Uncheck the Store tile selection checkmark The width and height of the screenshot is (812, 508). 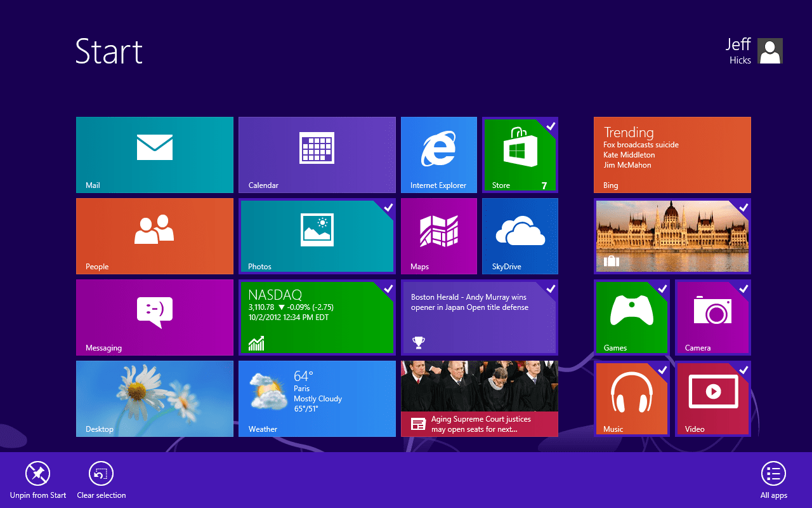[x=551, y=126]
